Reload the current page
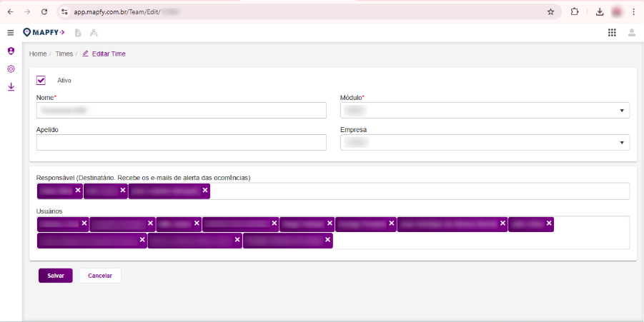This screenshot has height=322, width=644. pyautogui.click(x=44, y=12)
